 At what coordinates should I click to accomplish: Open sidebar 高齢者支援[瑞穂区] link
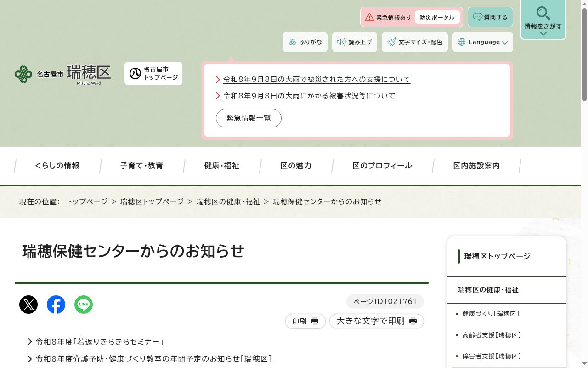[492, 335]
